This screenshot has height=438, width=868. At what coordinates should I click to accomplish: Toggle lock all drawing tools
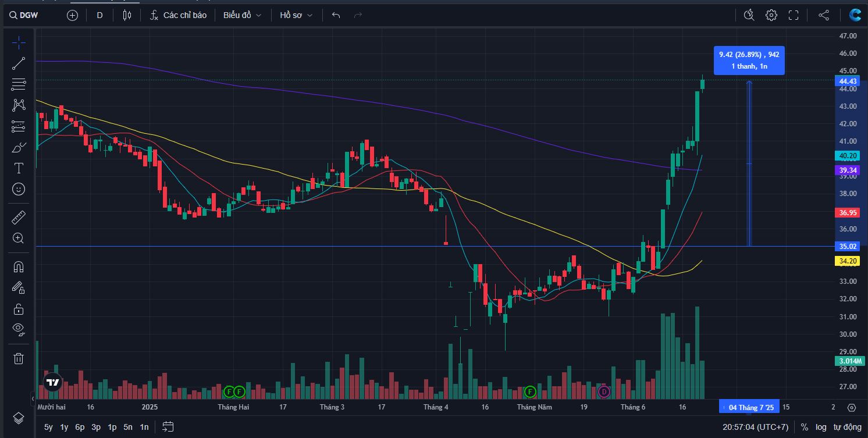pyautogui.click(x=19, y=308)
